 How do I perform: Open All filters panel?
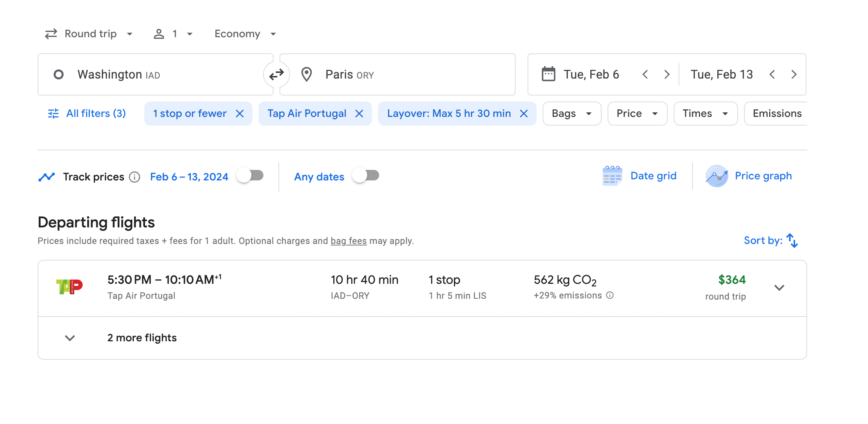pos(87,114)
